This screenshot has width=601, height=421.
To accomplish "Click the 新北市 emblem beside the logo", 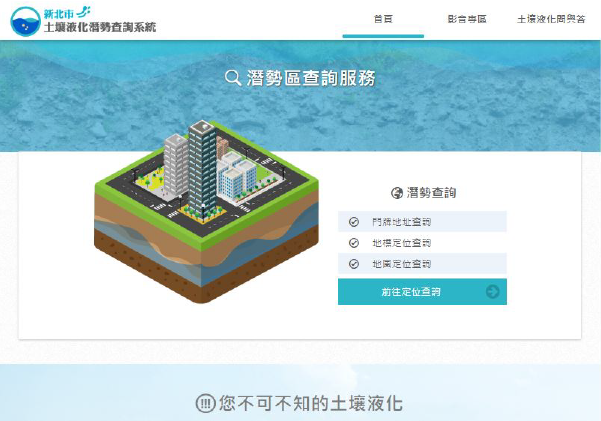I will (67, 13).
